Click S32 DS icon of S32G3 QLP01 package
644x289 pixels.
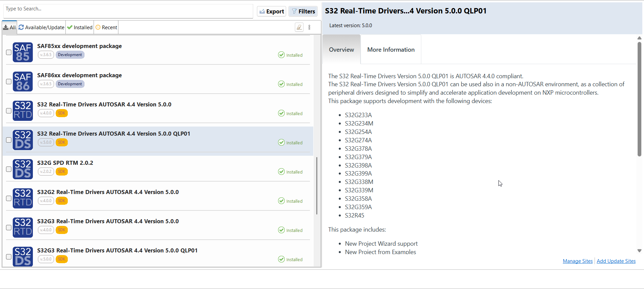pyautogui.click(x=23, y=256)
